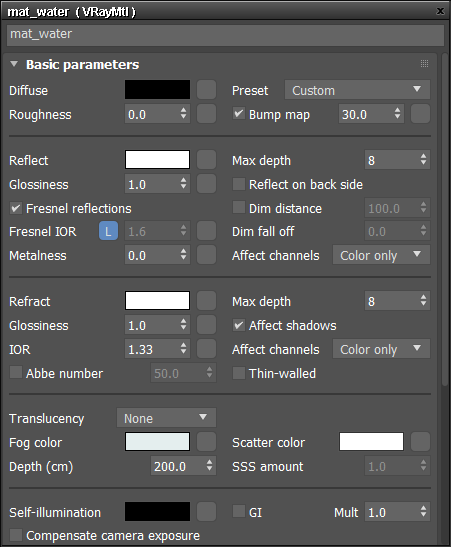Open the Scatter color map slot button
451x547 pixels.
coord(420,442)
